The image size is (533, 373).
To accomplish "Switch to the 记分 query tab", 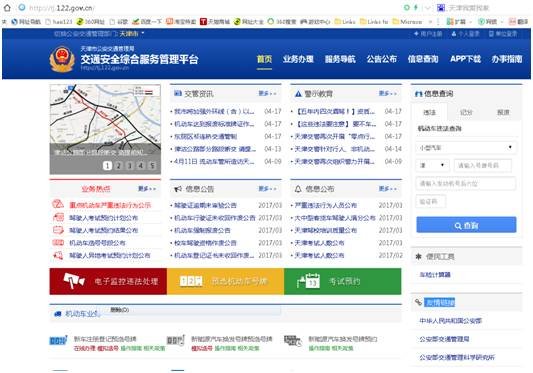I will point(466,113).
